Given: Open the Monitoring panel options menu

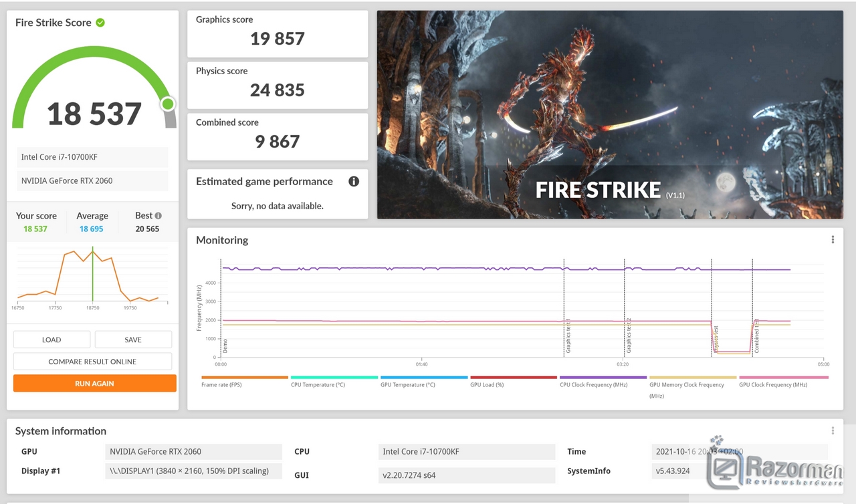Looking at the screenshot, I should tap(833, 240).
